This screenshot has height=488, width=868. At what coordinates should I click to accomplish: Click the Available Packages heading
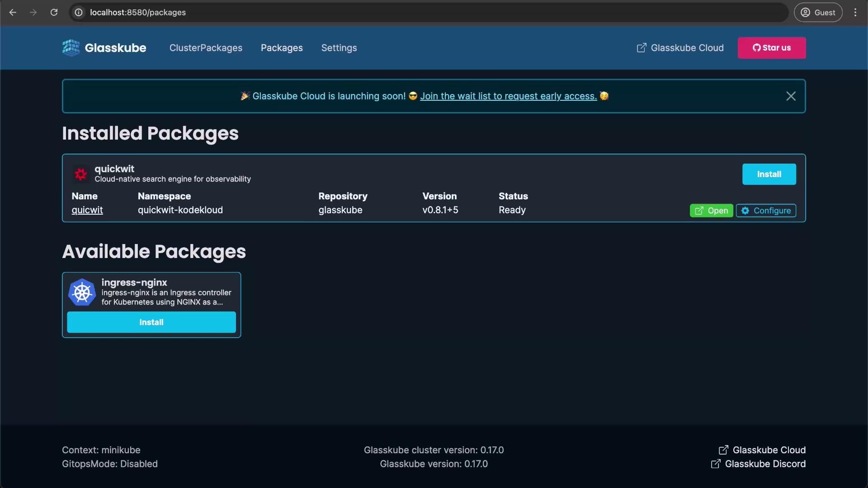(154, 252)
